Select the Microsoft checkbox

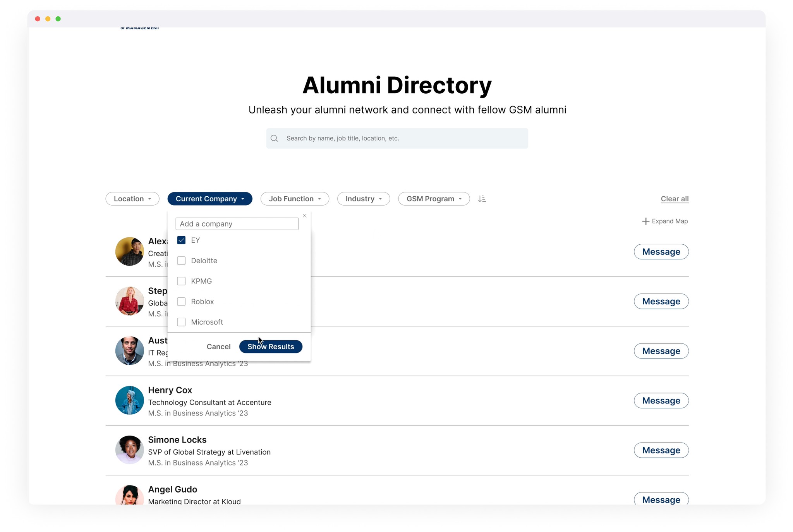(x=181, y=322)
